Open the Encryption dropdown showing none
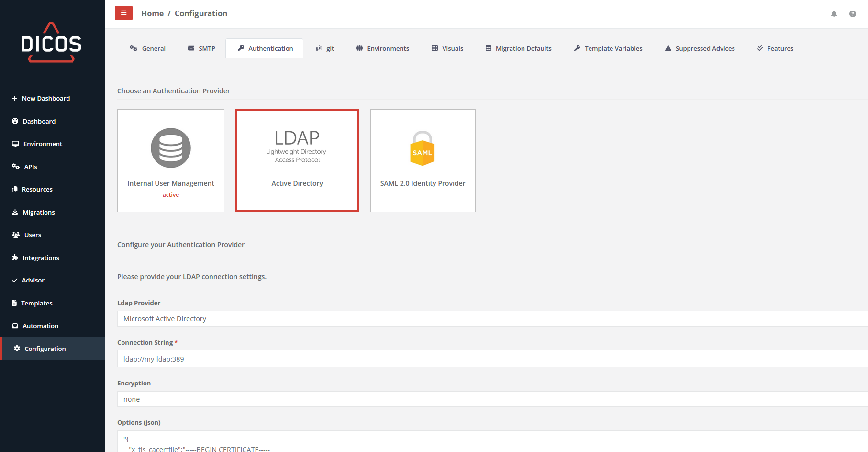 pos(431,399)
